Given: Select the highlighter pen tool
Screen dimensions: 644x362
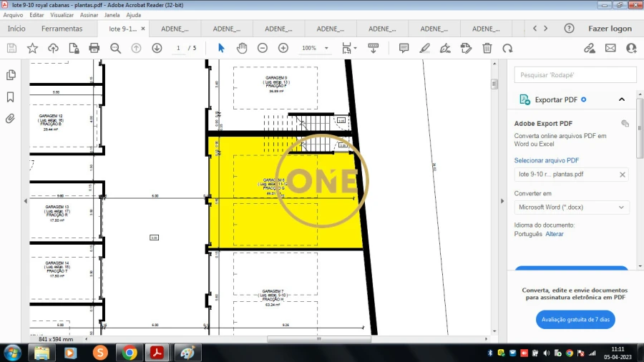Looking at the screenshot, I should (424, 48).
